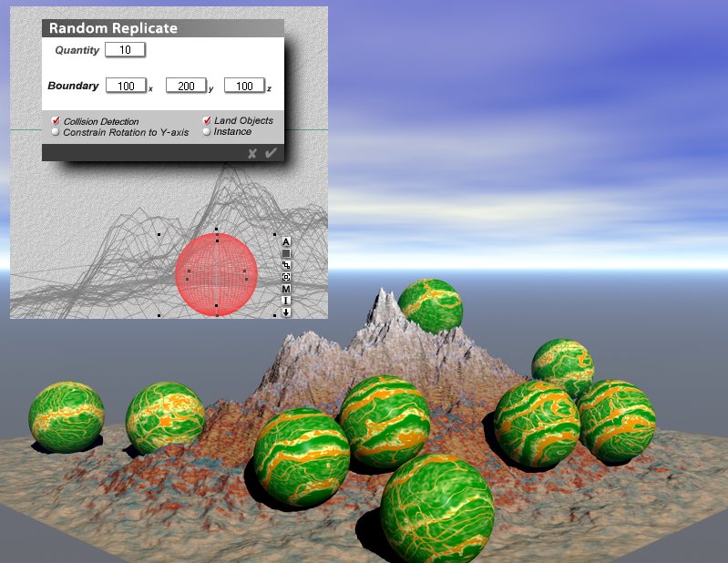The width and height of the screenshot is (728, 563).
Task: Click the Quantity input field
Action: tap(126, 50)
